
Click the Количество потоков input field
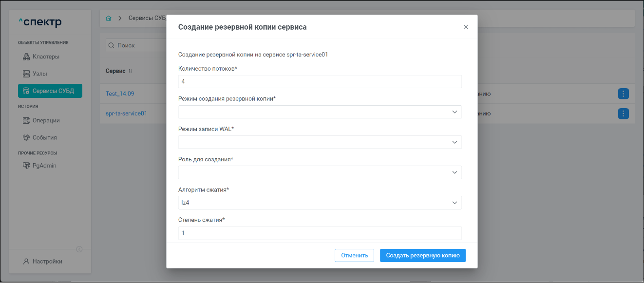click(x=320, y=82)
